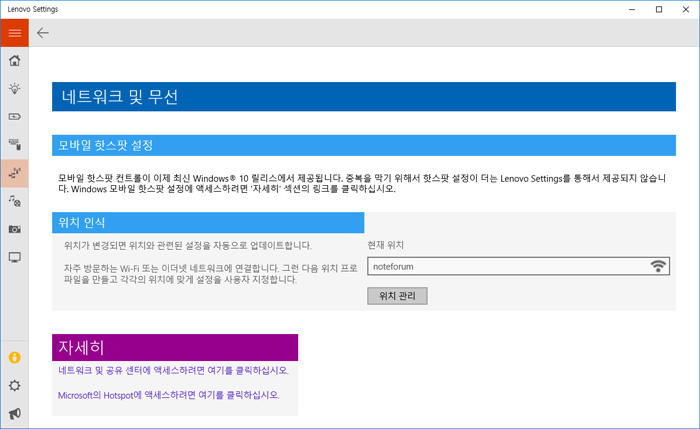This screenshot has width=700, height=429.
Task: Open the Microsoft Hotspot access link
Action: (169, 395)
